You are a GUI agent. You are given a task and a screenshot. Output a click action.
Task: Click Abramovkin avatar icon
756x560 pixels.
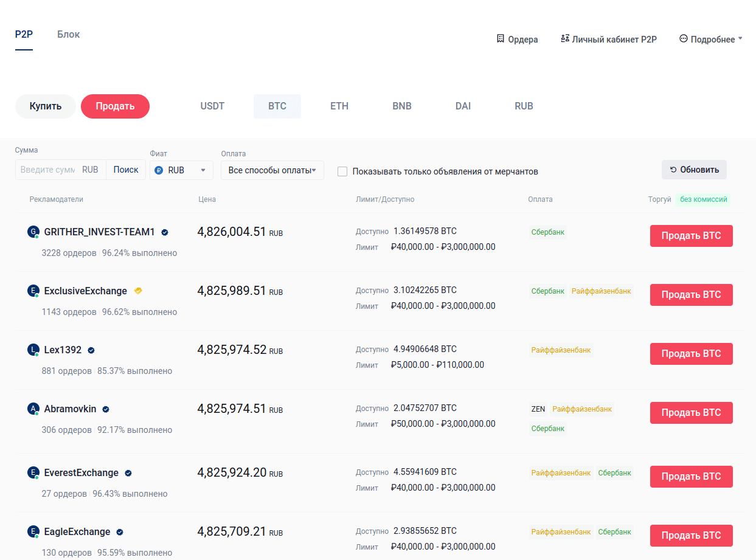coord(33,409)
